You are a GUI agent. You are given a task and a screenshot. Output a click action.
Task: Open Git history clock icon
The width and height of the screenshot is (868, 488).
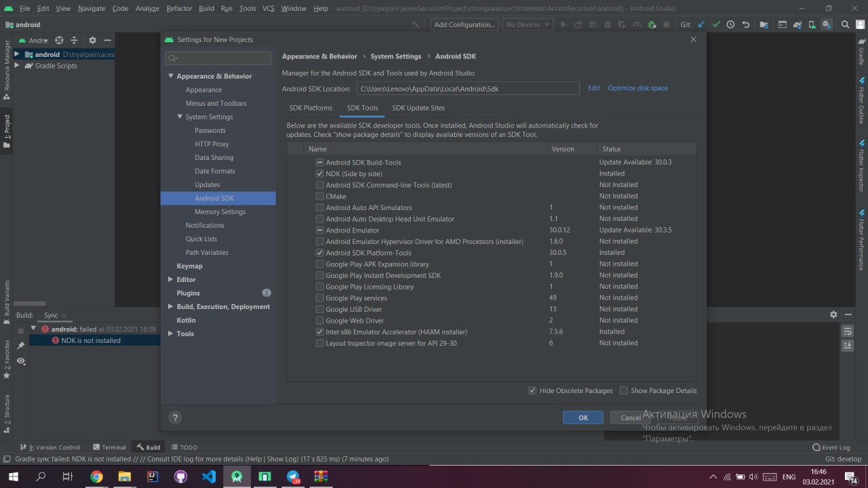point(730,24)
